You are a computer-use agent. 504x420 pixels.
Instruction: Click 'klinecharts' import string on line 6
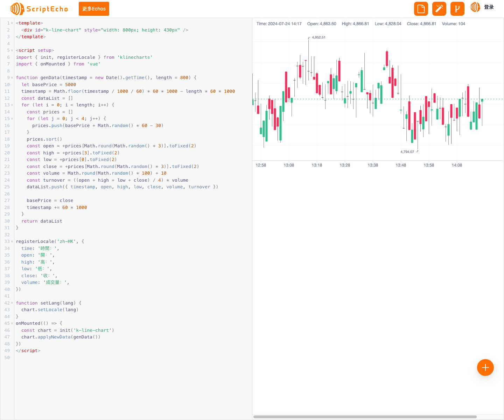(x=135, y=57)
